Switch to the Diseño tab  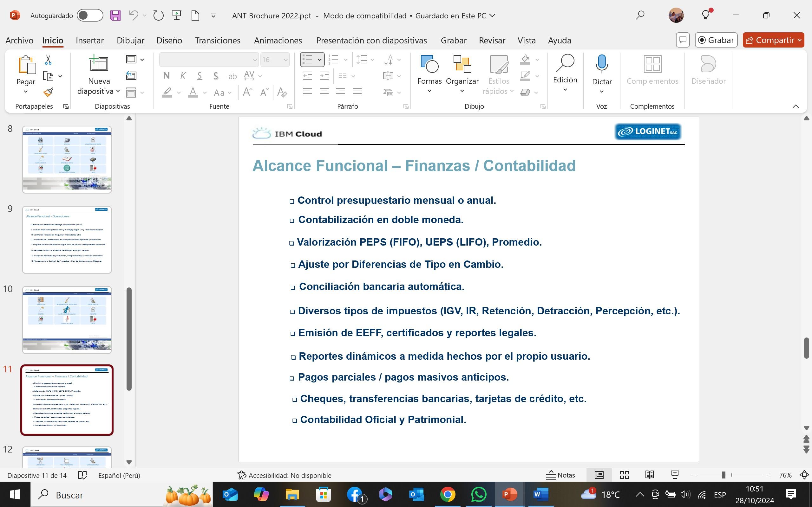point(169,40)
